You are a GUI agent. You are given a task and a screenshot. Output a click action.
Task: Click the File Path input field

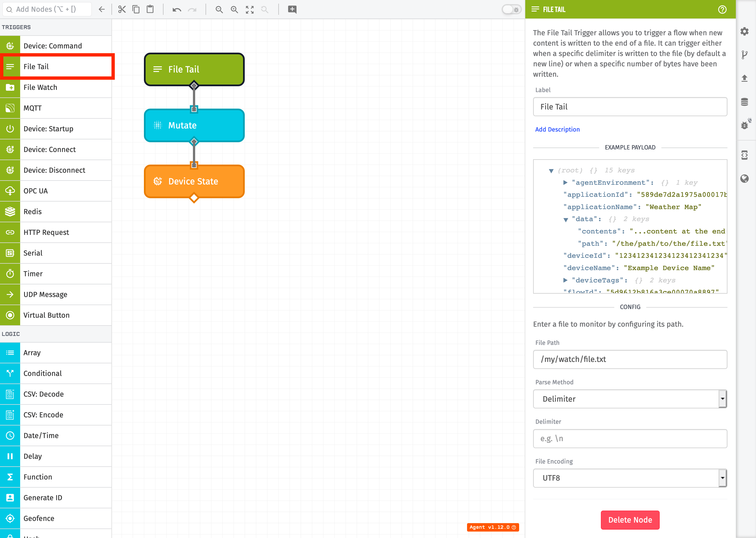click(630, 359)
